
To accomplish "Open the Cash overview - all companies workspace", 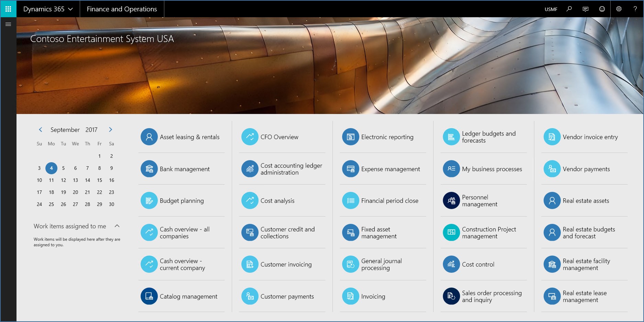I will tap(181, 233).
